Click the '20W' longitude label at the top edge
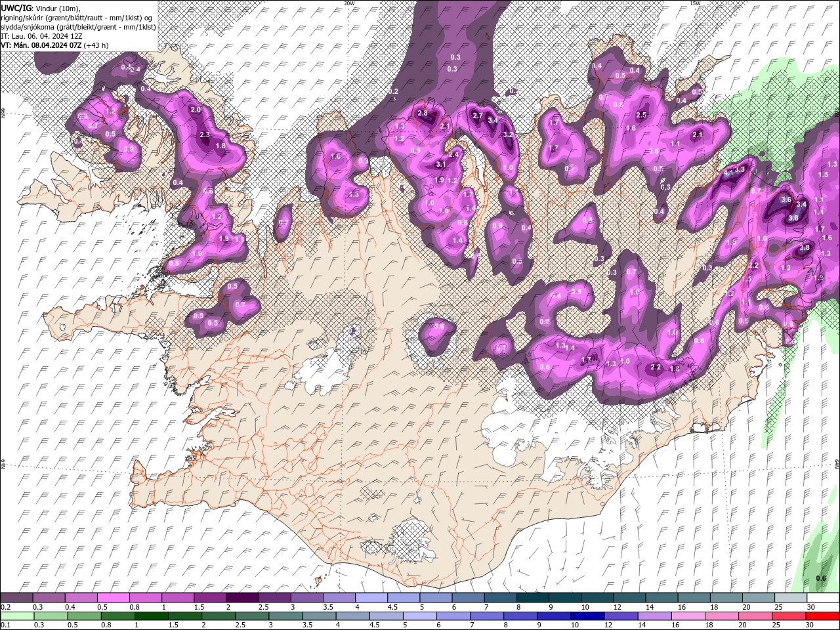 (x=349, y=3)
